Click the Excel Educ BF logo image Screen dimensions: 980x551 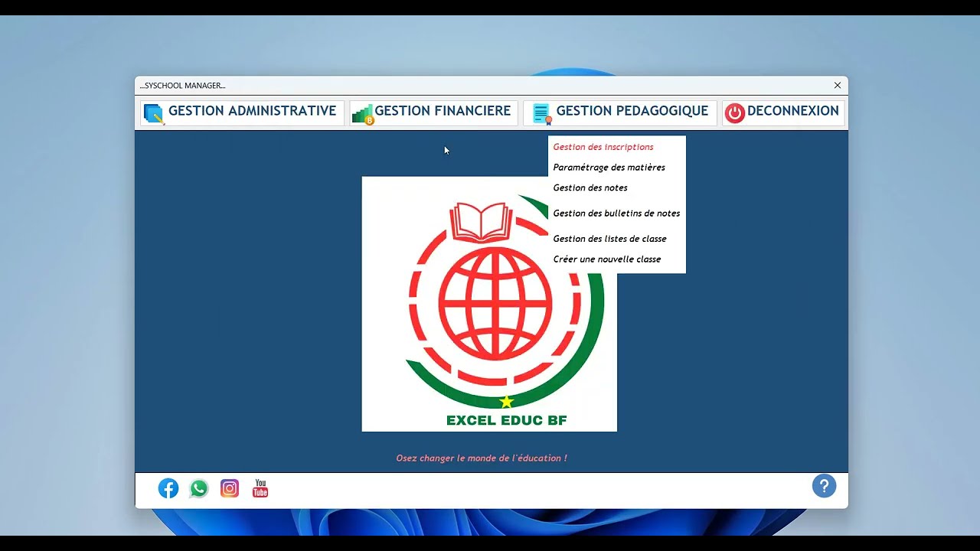[x=489, y=304]
